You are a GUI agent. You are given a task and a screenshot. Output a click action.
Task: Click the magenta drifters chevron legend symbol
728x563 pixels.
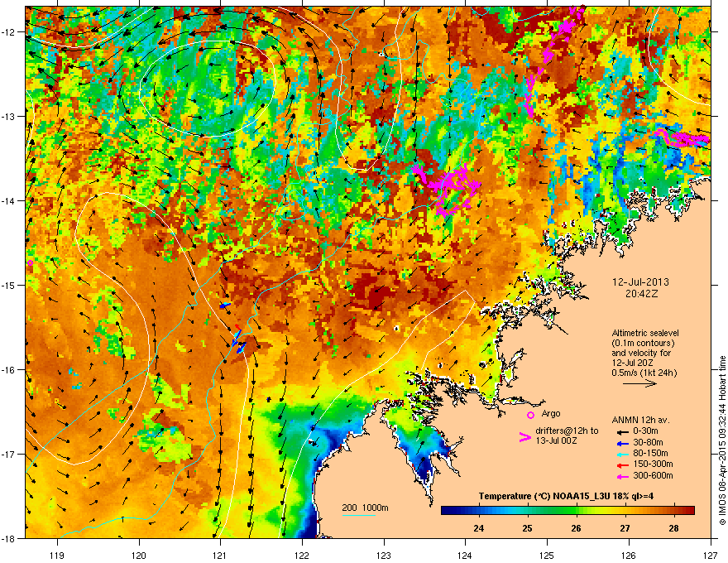(x=524, y=437)
